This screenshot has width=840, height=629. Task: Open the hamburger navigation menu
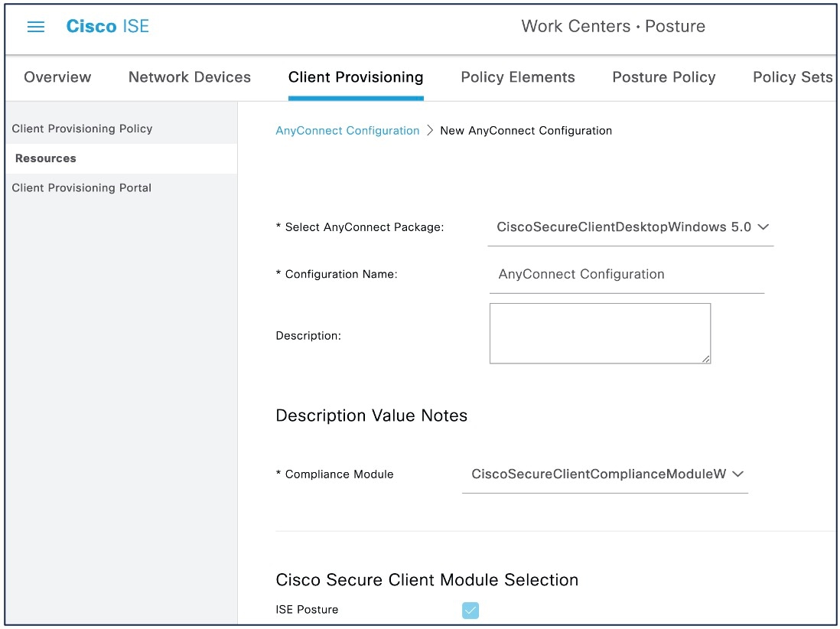(x=36, y=26)
